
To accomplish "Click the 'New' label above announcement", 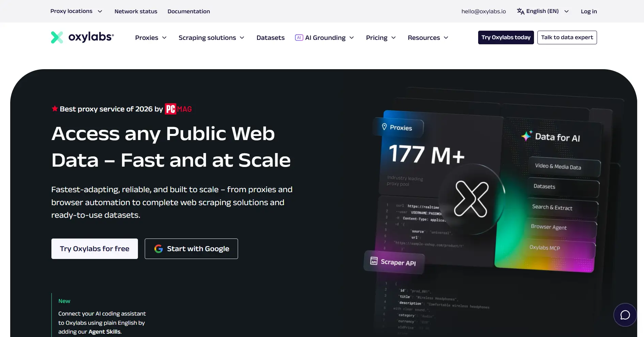I will (64, 301).
